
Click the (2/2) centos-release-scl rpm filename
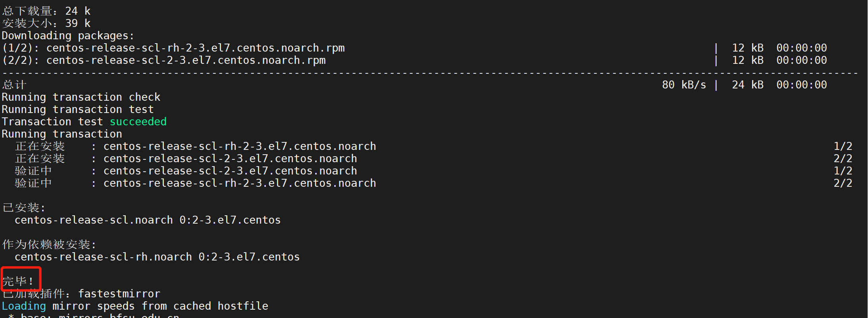[186, 60]
